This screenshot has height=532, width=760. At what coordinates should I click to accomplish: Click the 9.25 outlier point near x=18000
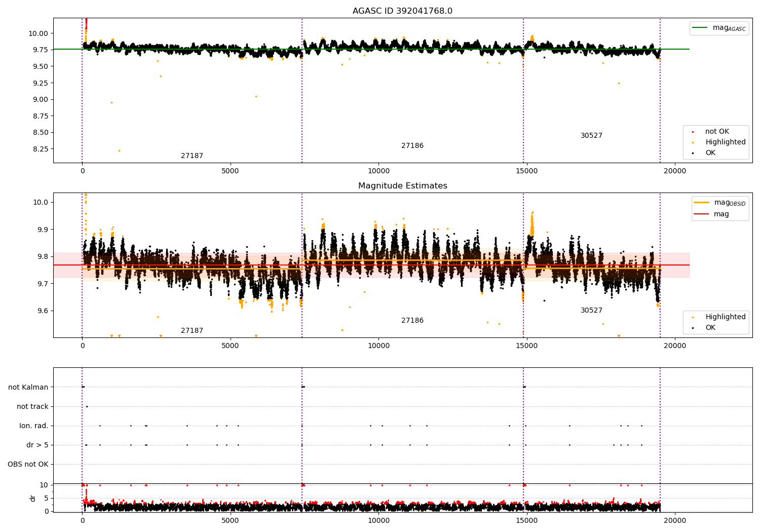tap(618, 83)
